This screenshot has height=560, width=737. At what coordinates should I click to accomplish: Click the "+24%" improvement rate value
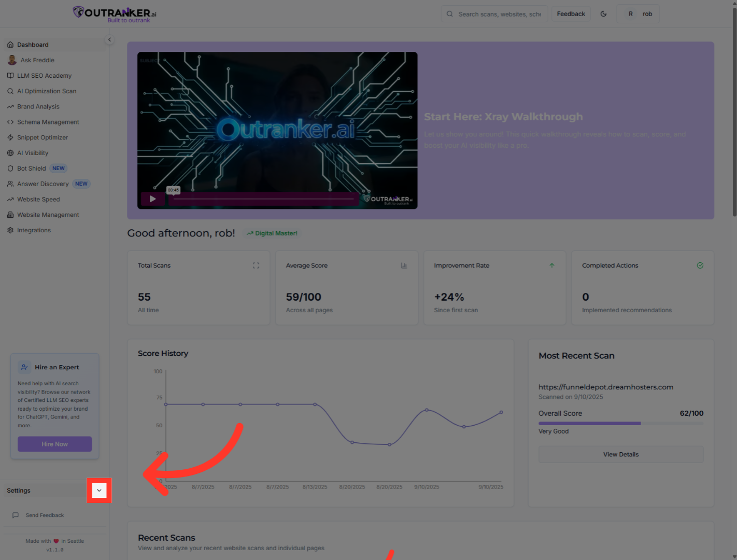[449, 297]
